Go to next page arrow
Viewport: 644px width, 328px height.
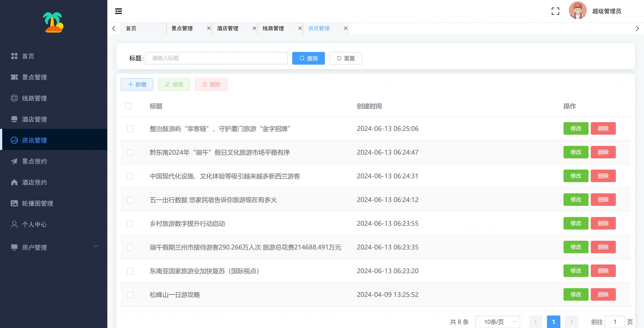(x=571, y=322)
